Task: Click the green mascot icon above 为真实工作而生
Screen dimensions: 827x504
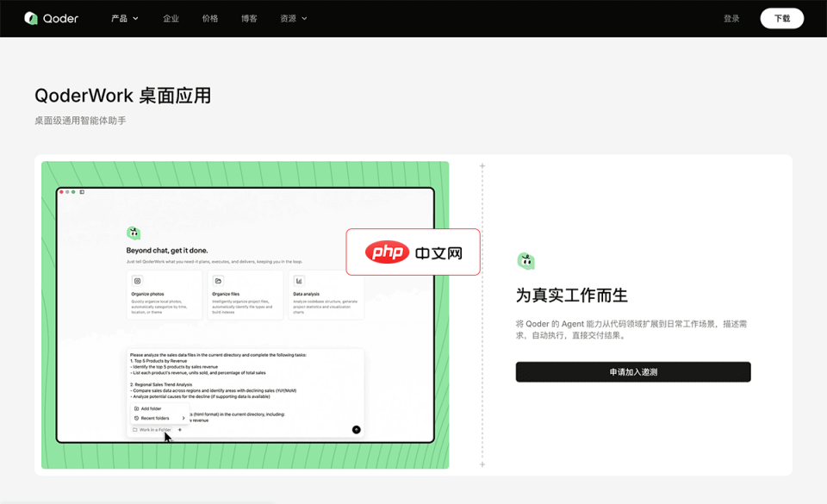Action: click(x=525, y=261)
